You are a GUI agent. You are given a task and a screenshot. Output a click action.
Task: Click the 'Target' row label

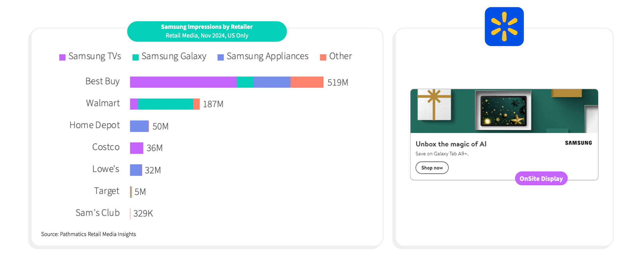pos(107,191)
